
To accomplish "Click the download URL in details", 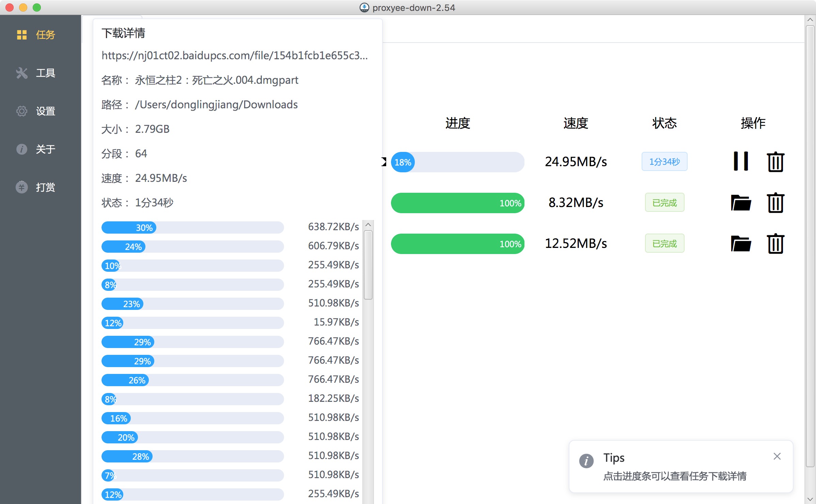I will point(235,56).
